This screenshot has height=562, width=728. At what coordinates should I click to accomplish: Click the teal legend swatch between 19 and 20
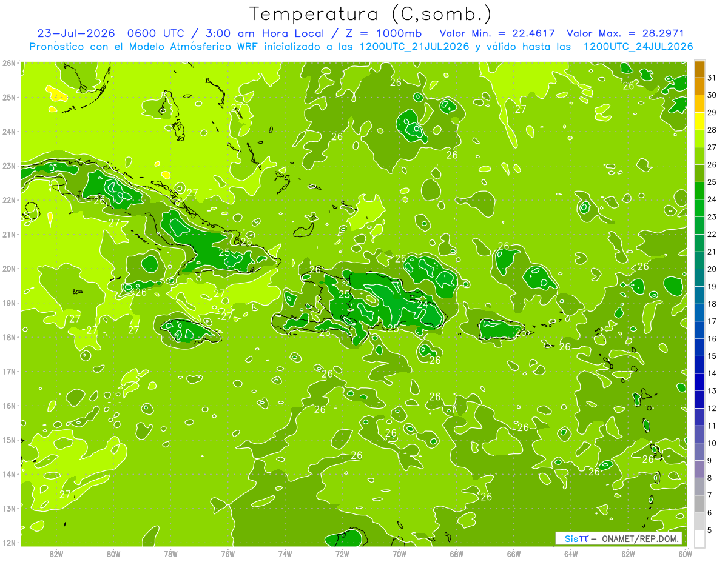pos(699,278)
